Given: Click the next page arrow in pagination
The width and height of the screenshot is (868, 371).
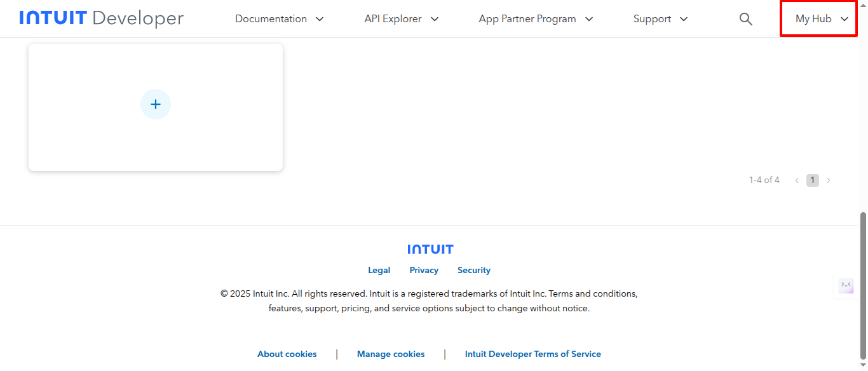Looking at the screenshot, I should point(828,180).
